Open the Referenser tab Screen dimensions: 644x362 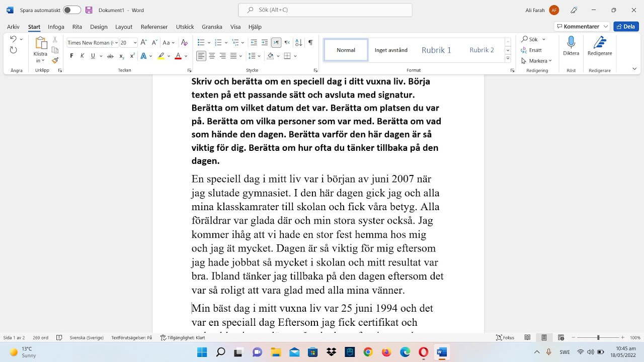(x=154, y=27)
